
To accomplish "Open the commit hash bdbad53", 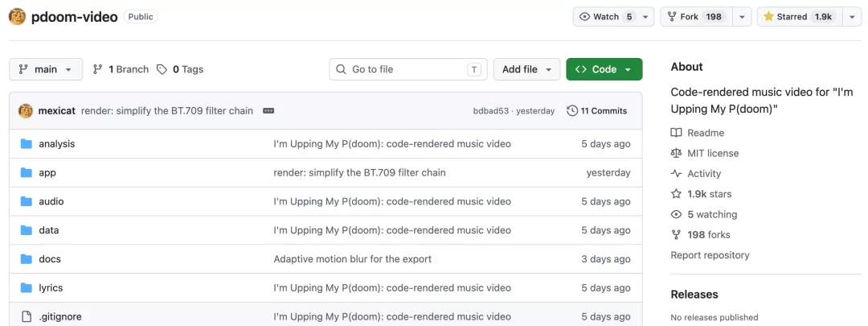I will click(490, 111).
